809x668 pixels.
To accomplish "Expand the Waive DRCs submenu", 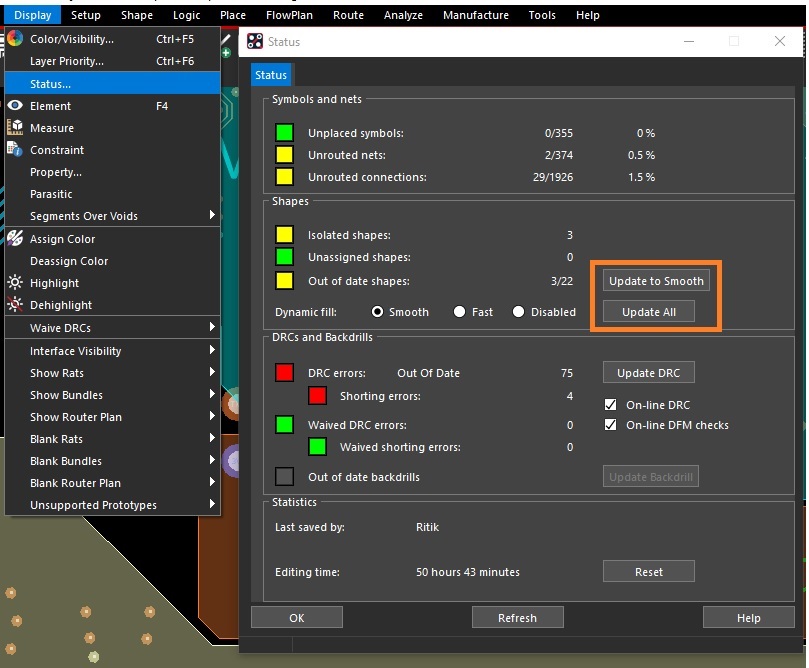I will [111, 328].
